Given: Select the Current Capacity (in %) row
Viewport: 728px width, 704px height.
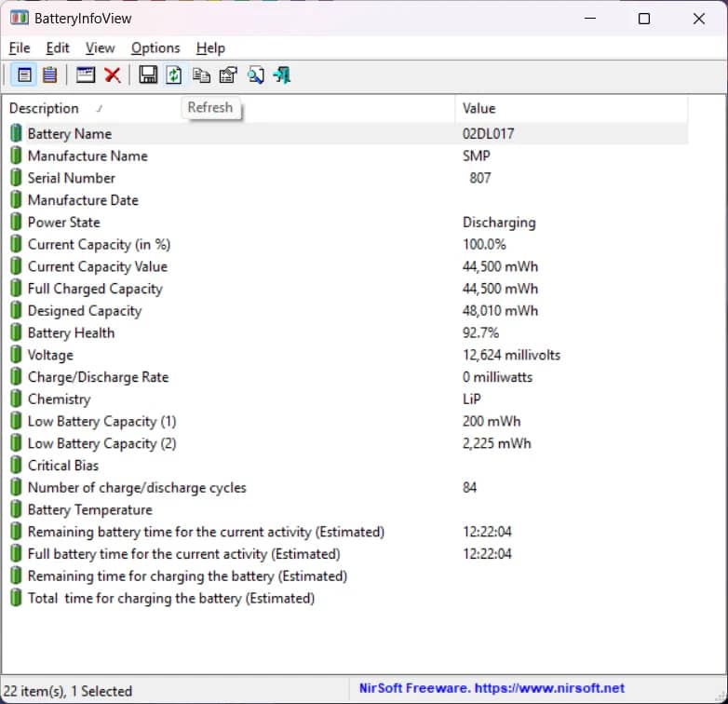Looking at the screenshot, I should (346, 244).
